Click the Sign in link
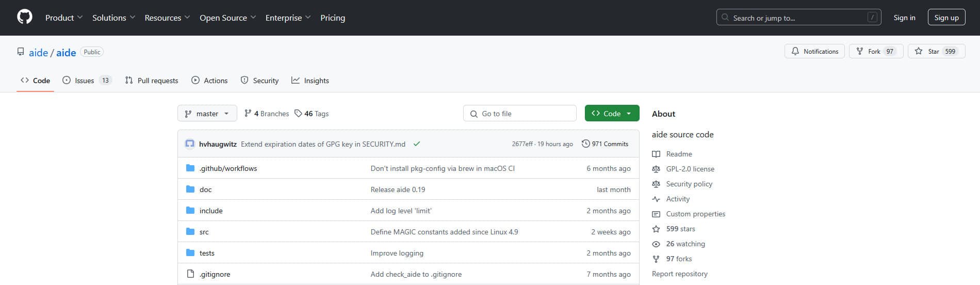Viewport: 980px width, 285px height. point(904,18)
